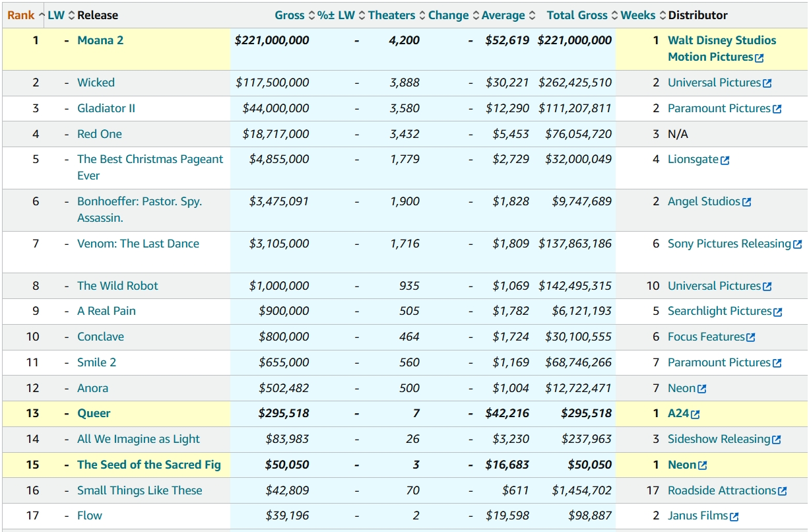Sort table by the Weeks column header
This screenshot has height=532, width=811.
point(643,15)
